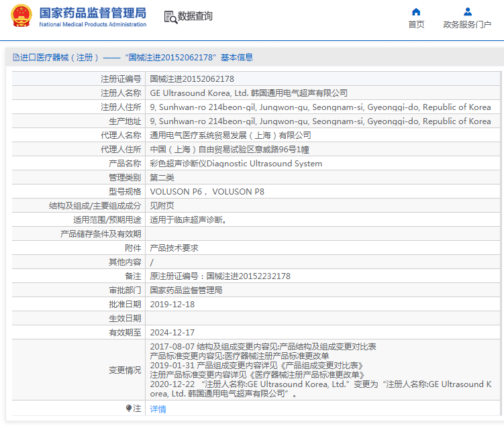Select the 注册证编号 label

(x=121, y=79)
